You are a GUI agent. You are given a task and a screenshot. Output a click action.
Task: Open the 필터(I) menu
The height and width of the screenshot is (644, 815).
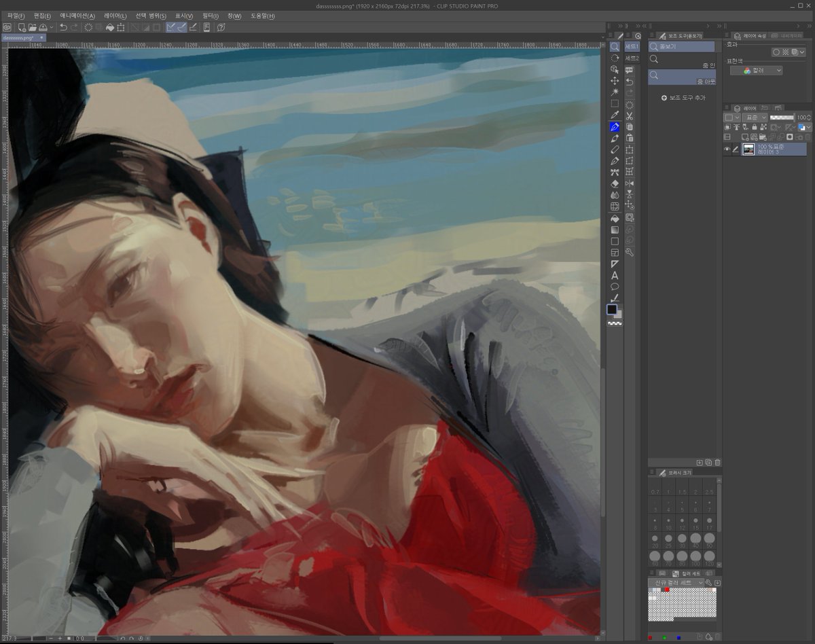pos(211,16)
